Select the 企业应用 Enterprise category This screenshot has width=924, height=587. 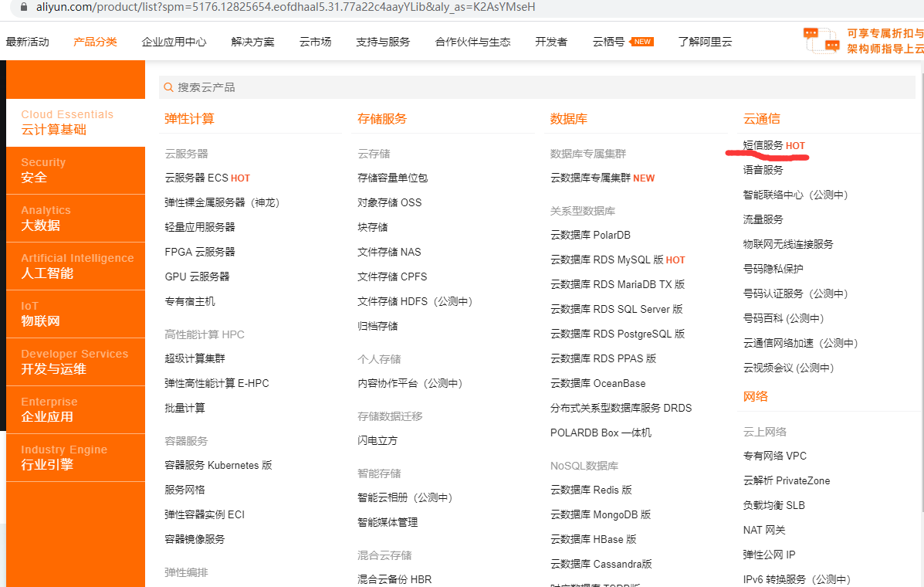76,409
